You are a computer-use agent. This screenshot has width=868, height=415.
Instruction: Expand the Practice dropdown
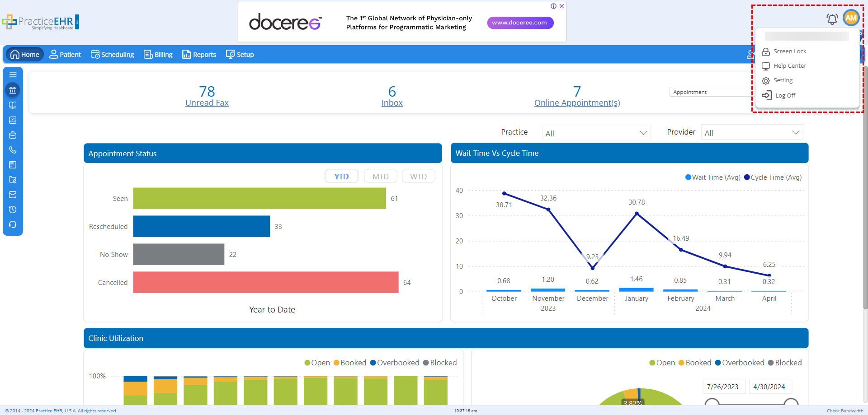pos(596,133)
